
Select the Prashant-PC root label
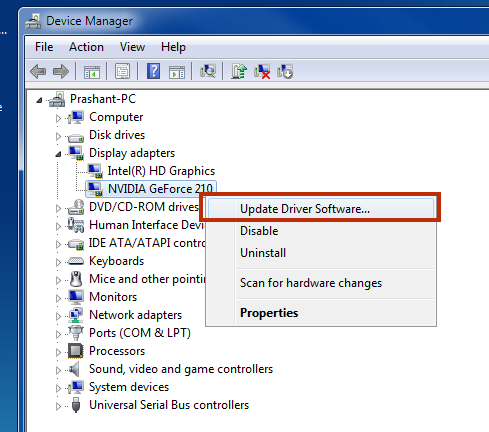103,99
